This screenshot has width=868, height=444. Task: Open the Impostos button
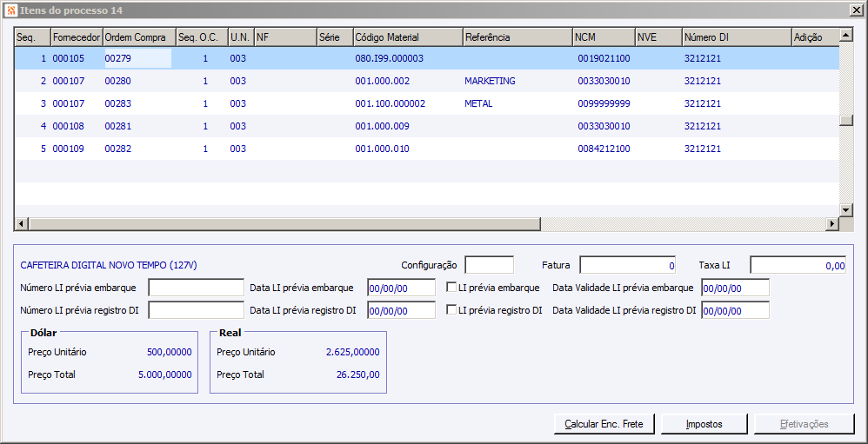[x=704, y=424]
